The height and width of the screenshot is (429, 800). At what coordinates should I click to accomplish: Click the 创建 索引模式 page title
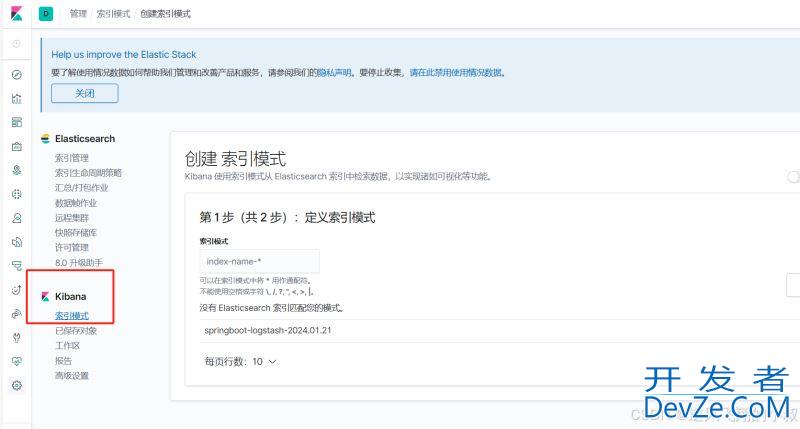[x=235, y=159]
